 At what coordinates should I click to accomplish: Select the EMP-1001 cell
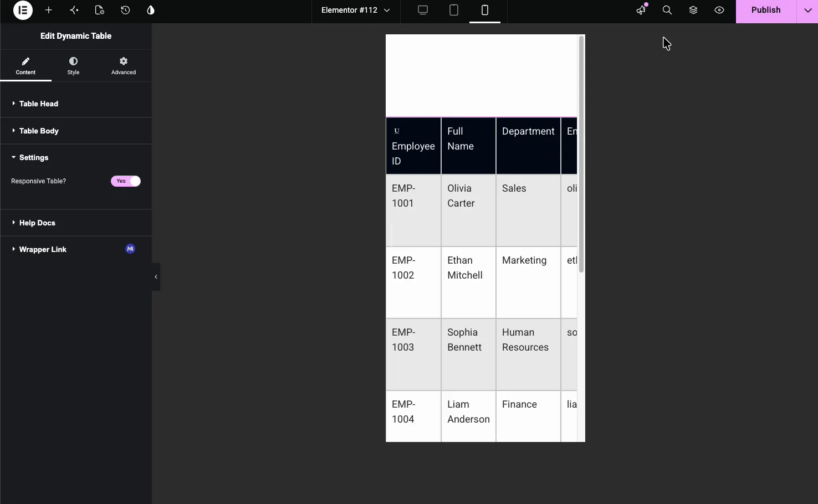coord(413,210)
